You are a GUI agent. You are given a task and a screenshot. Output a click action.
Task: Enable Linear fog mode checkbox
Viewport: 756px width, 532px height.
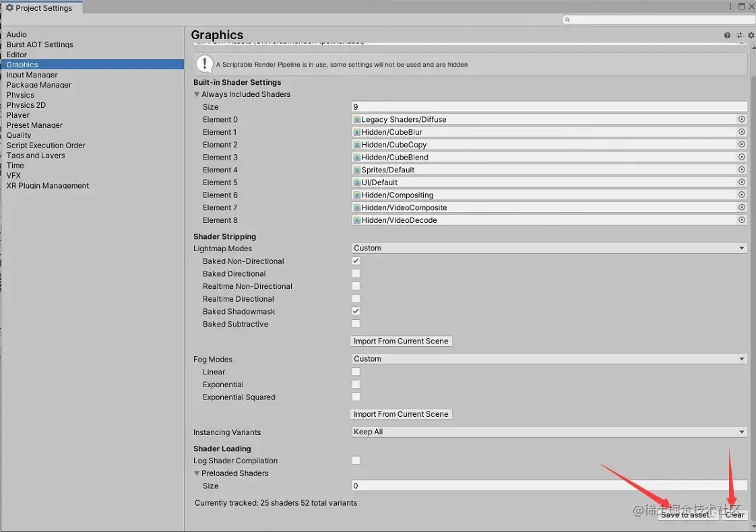[356, 372]
